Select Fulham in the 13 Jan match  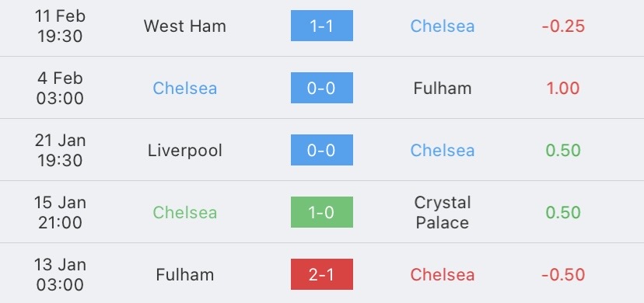[x=185, y=275]
